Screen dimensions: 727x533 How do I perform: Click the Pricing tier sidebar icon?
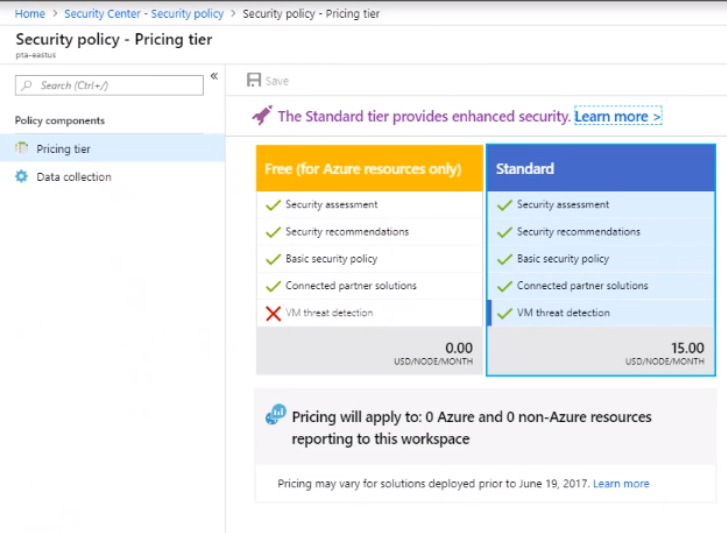pyautogui.click(x=22, y=149)
